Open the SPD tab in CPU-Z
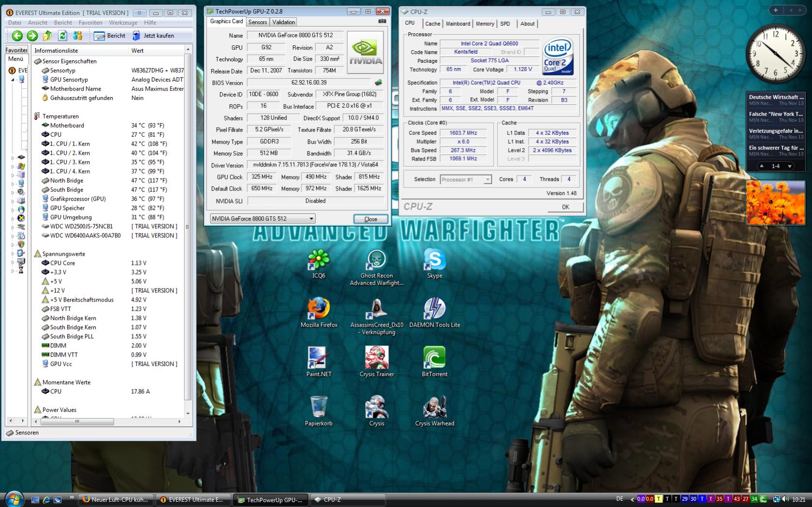Screen dimensions: 812x507 pos(505,24)
